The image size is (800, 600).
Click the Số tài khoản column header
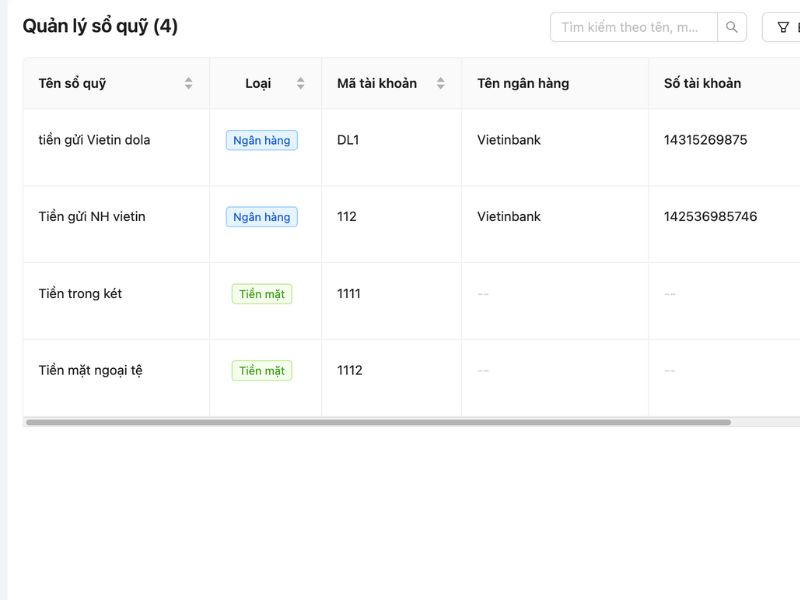pos(702,83)
